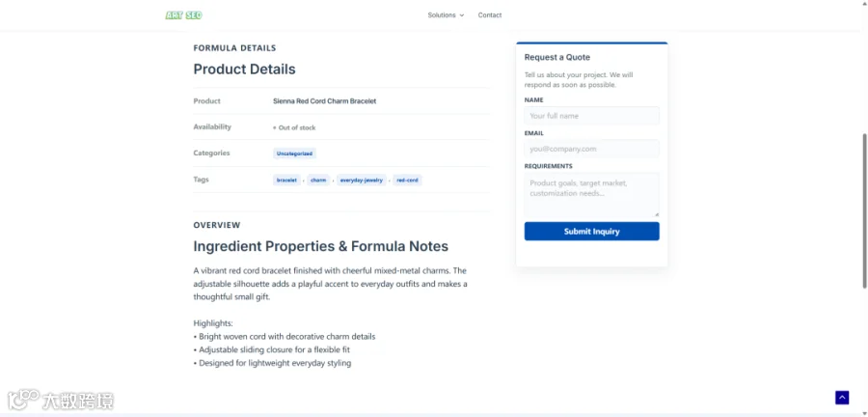The height and width of the screenshot is (417, 868).
Task: Open the charm tag
Action: pyautogui.click(x=318, y=180)
